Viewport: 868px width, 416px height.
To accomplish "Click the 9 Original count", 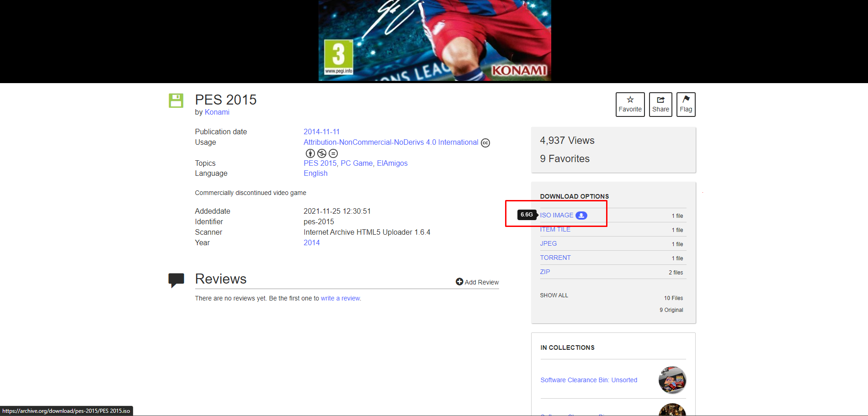I will click(x=671, y=310).
